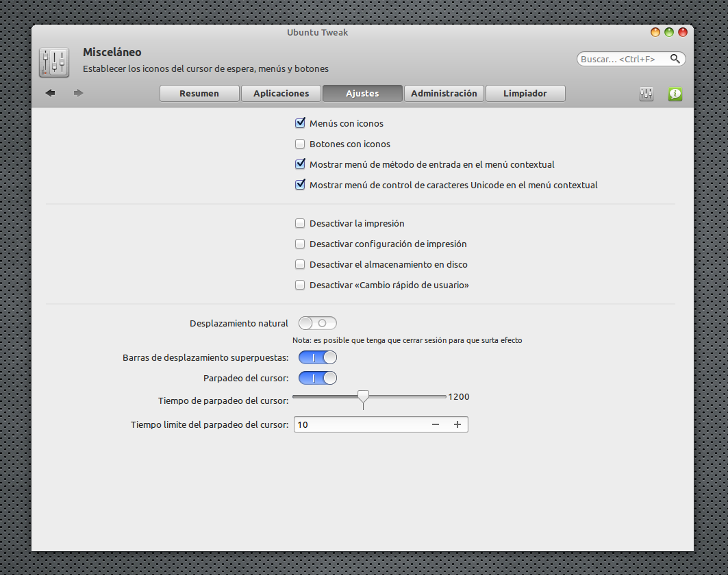Screen dimensions: 728x575
Task: Uncheck Menús con iconos
Action: point(300,123)
